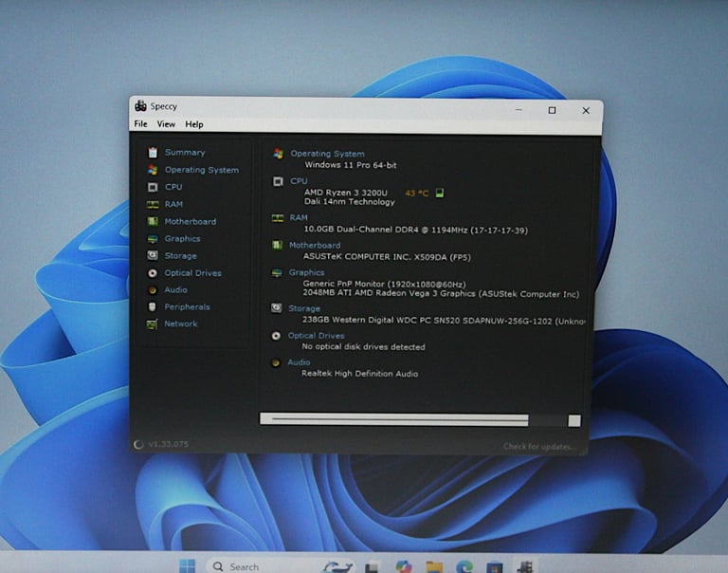The height and width of the screenshot is (573, 728).
Task: Click the Graphics monitor icon in the sidebar
Action: (x=153, y=239)
